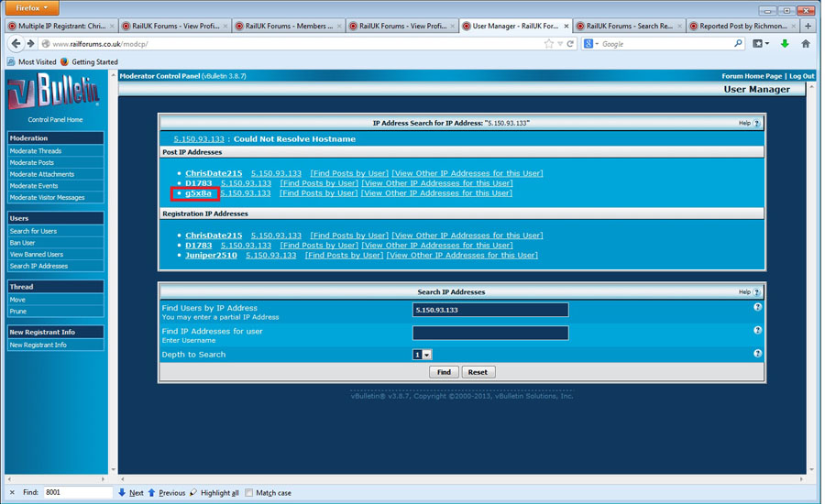Open the Getting Started bookmark
825x504 pixels.
point(89,61)
